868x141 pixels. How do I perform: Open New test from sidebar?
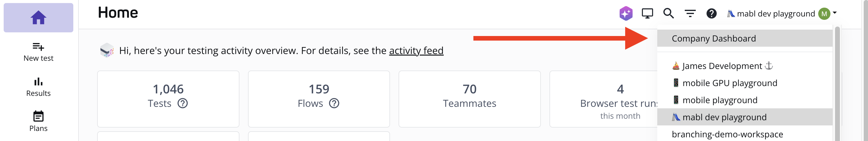click(38, 52)
